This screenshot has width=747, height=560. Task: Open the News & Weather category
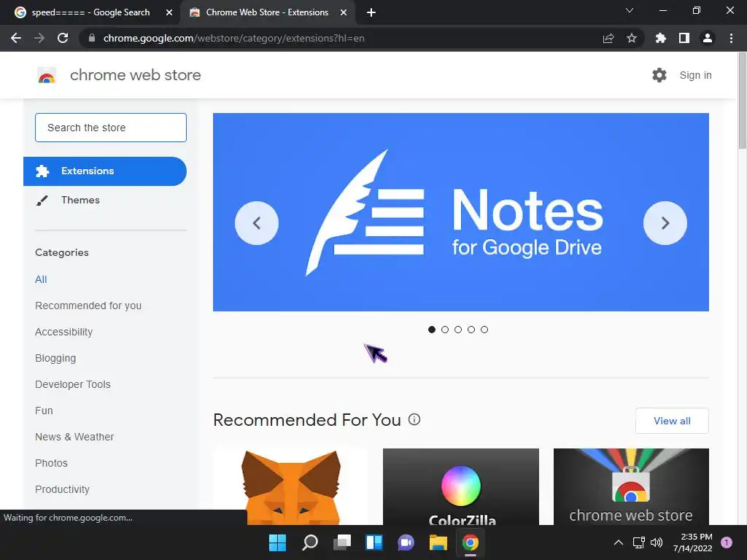[x=74, y=437]
